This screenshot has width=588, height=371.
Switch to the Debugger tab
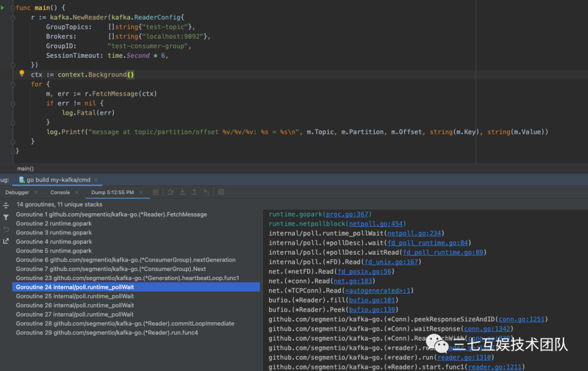(x=17, y=192)
